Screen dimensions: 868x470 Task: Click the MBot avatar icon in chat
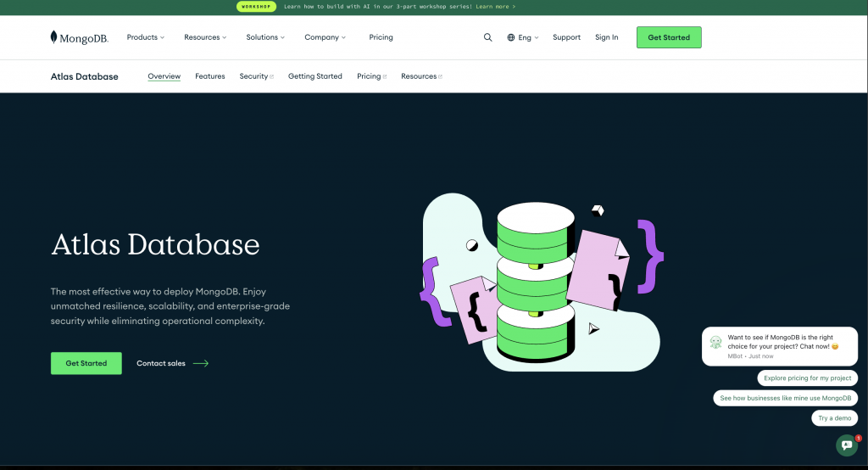[x=716, y=342]
